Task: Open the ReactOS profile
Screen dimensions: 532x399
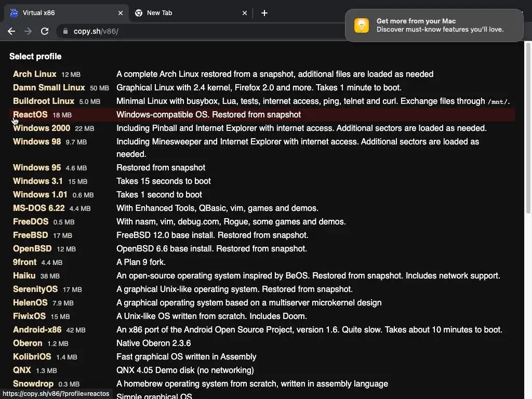Action: tap(30, 115)
